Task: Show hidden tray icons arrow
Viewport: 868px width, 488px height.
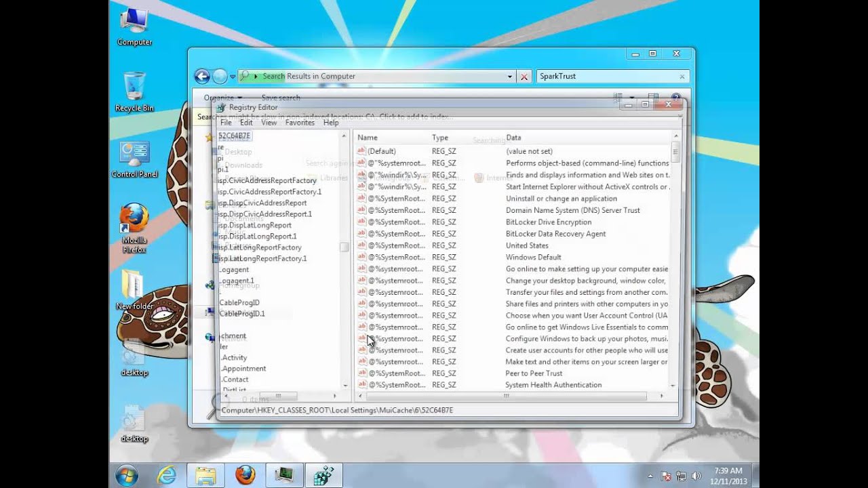Action: click(x=650, y=476)
